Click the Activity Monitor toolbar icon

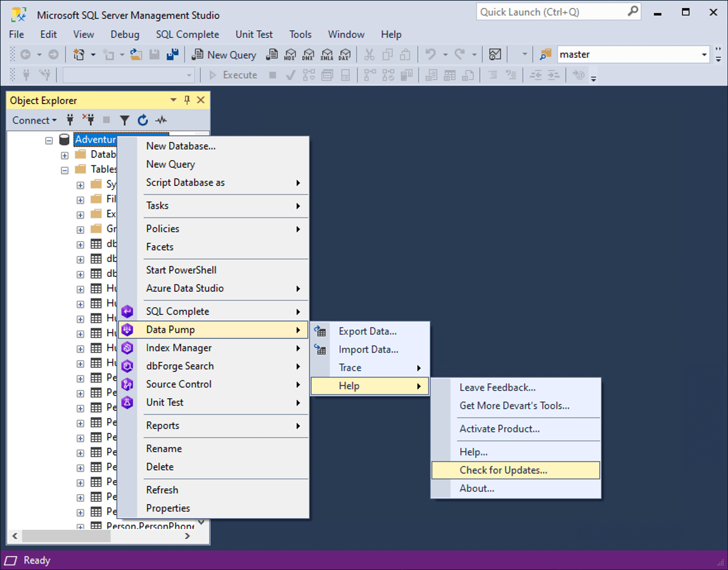pyautogui.click(x=495, y=54)
